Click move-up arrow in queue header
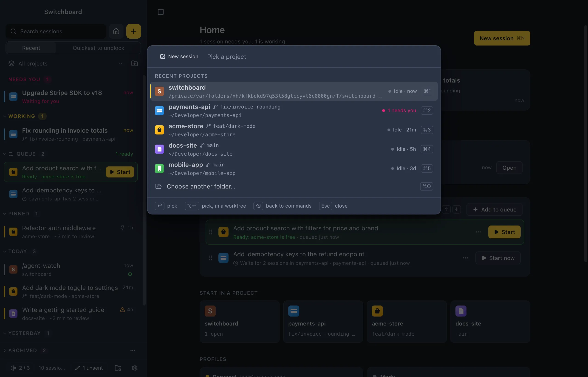Viewport: 588px width, 377px height. coord(446,209)
